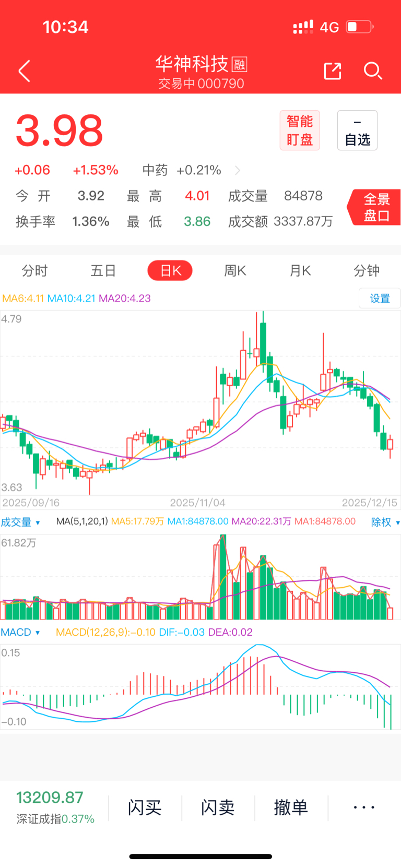Switch to 分时 intraday tab
Image resolution: width=401 pixels, height=868 pixels.
point(34,271)
